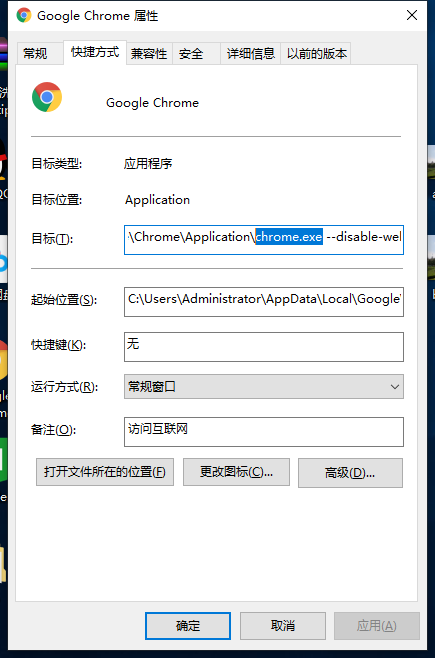
Task: Click the Chrome icon in the title bar
Action: (24, 16)
